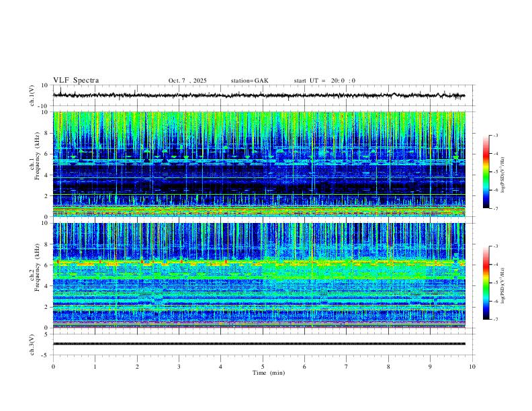Click time tick label '5' on x-axis
532x411 pixels.
[x=263, y=367]
